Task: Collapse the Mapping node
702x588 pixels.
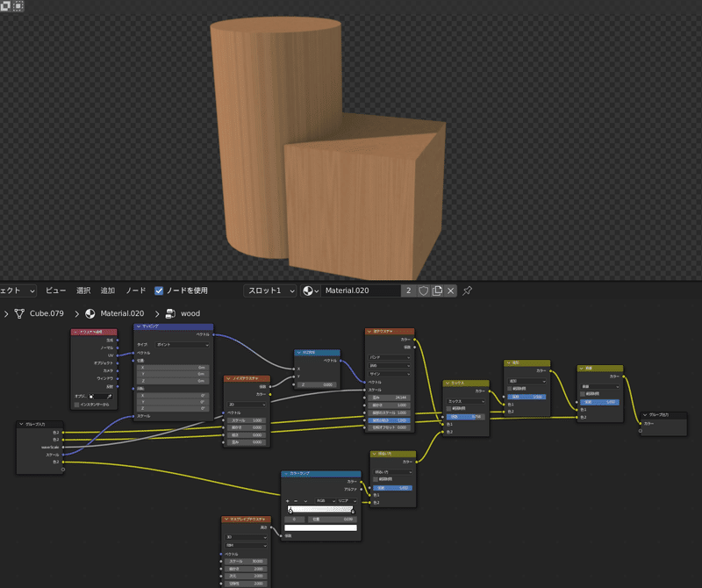Action: pyautogui.click(x=139, y=326)
